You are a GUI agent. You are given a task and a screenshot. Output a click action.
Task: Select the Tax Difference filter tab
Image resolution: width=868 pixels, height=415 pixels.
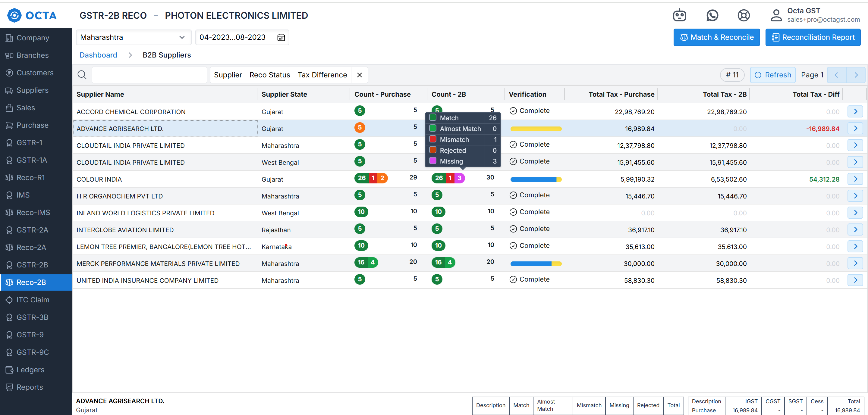(x=322, y=75)
